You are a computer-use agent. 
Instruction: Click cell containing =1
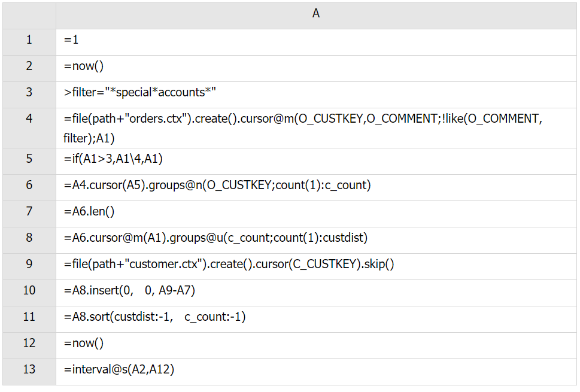point(316,40)
